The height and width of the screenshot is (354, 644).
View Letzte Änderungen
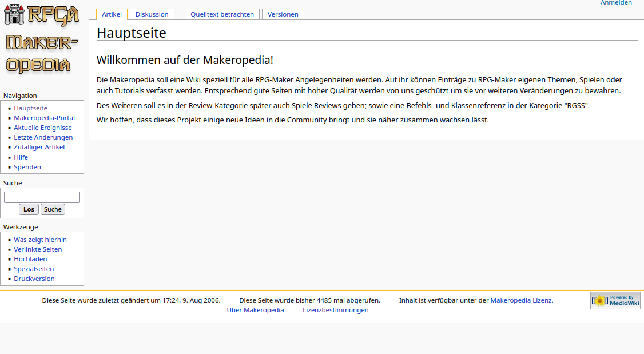(43, 137)
